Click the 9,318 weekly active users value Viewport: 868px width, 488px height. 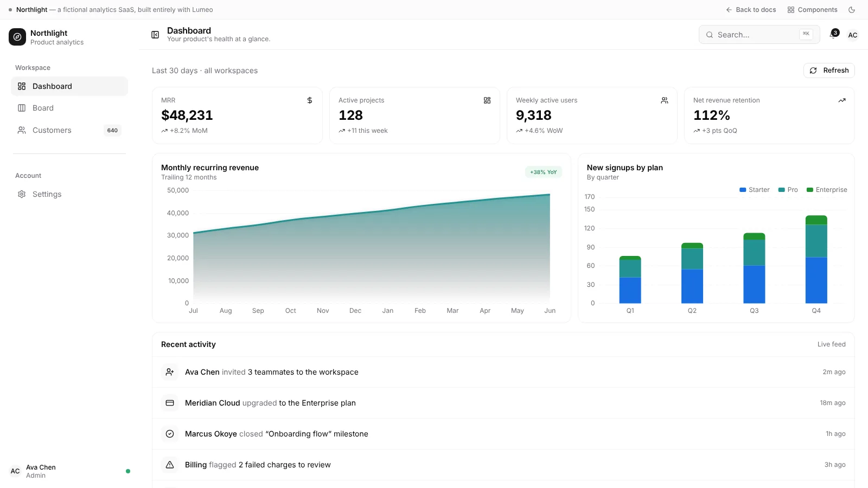pyautogui.click(x=534, y=115)
